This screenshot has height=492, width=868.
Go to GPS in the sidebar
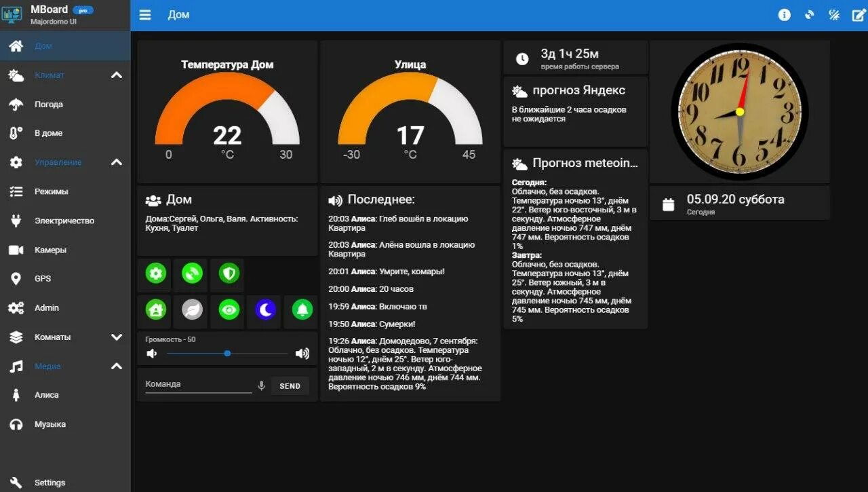coord(65,278)
